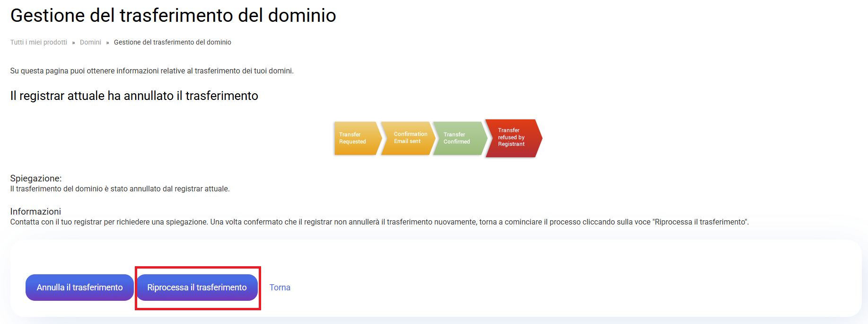
Task: Click the large page title heading
Action: (x=173, y=16)
